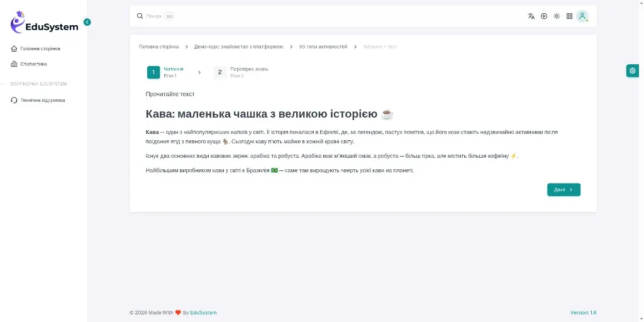
Task: Click the coffee article title
Action: pyautogui.click(x=270, y=114)
